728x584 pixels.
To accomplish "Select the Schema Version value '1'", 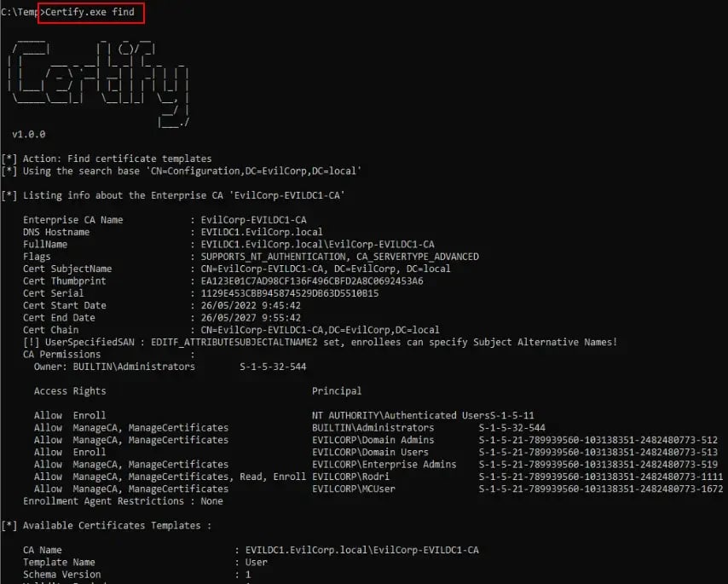I will [x=248, y=575].
